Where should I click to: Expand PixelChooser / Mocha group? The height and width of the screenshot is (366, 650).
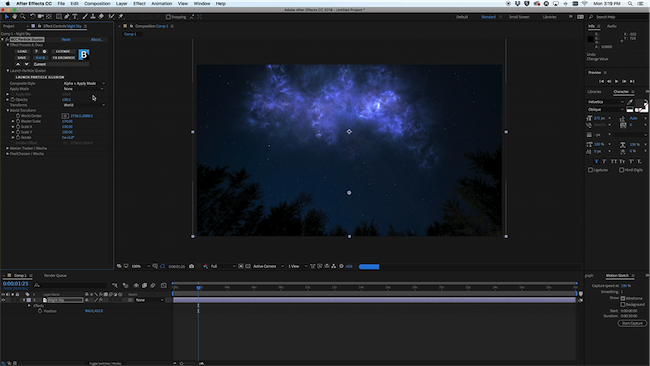tap(8, 153)
